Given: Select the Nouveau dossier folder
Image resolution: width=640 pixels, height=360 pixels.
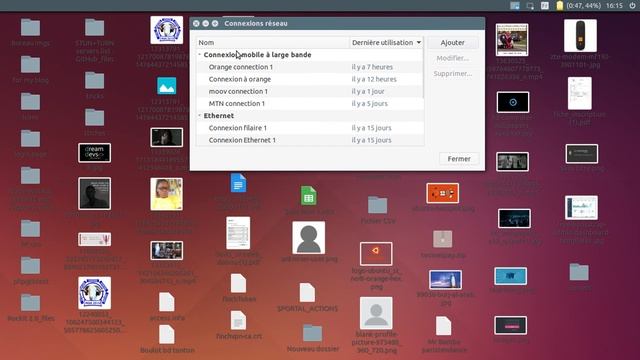Looking at the screenshot, I should (x=313, y=333).
